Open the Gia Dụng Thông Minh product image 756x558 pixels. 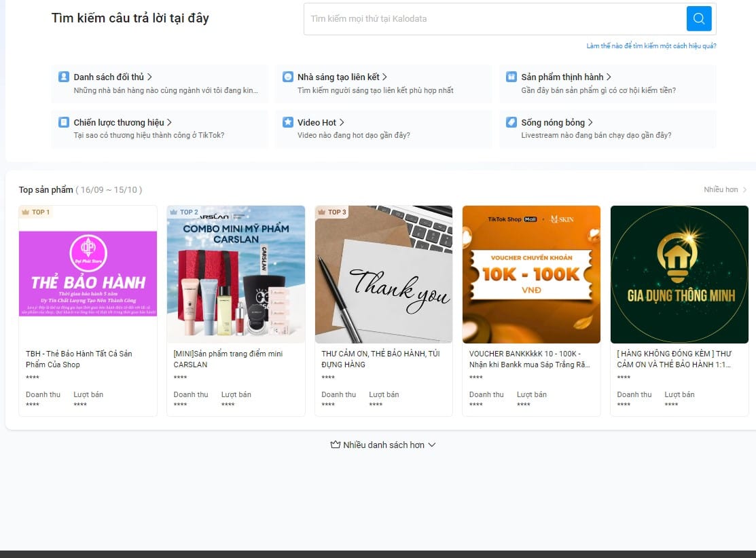click(679, 274)
